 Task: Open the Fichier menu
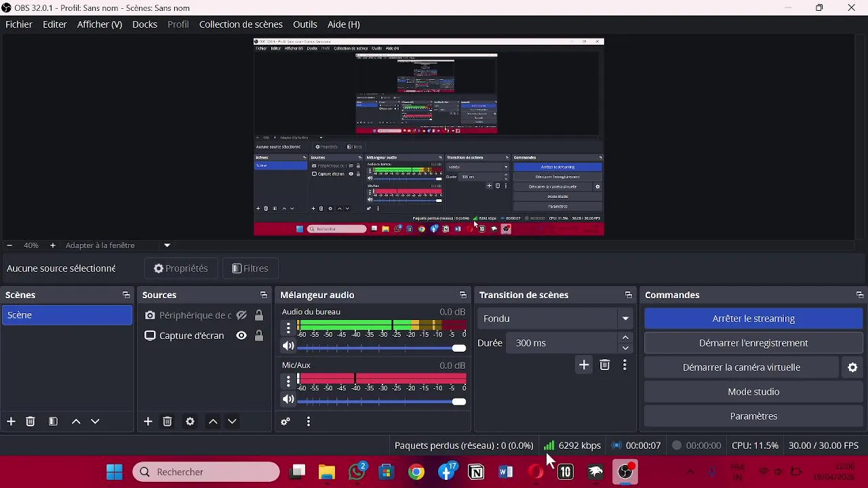pyautogui.click(x=19, y=24)
